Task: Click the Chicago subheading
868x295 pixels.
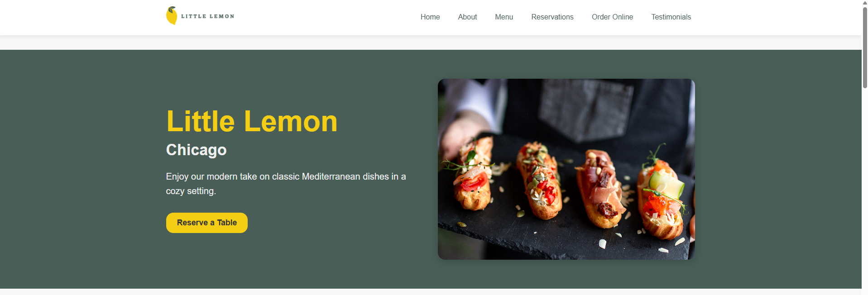Action: point(196,150)
